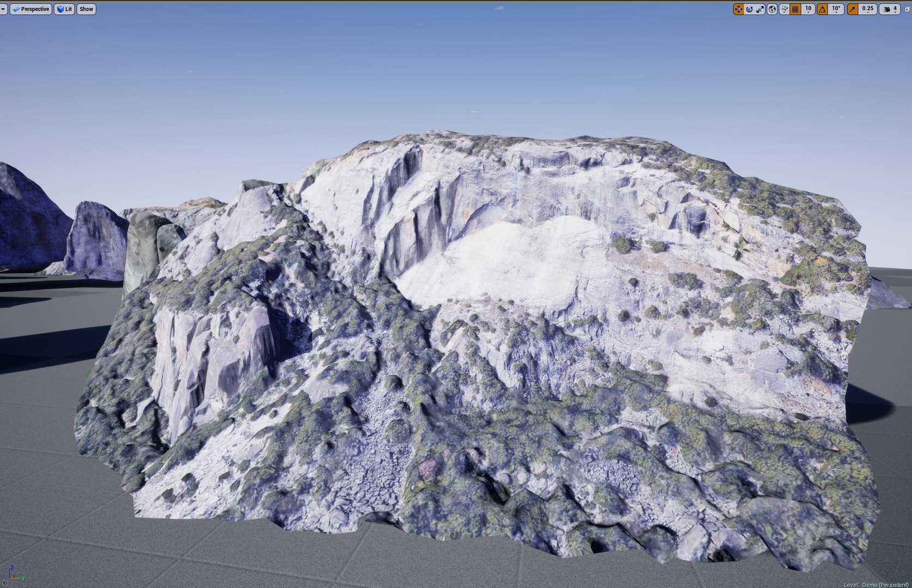The height and width of the screenshot is (588, 912).
Task: Select the translate (move) transform tool
Action: click(738, 9)
